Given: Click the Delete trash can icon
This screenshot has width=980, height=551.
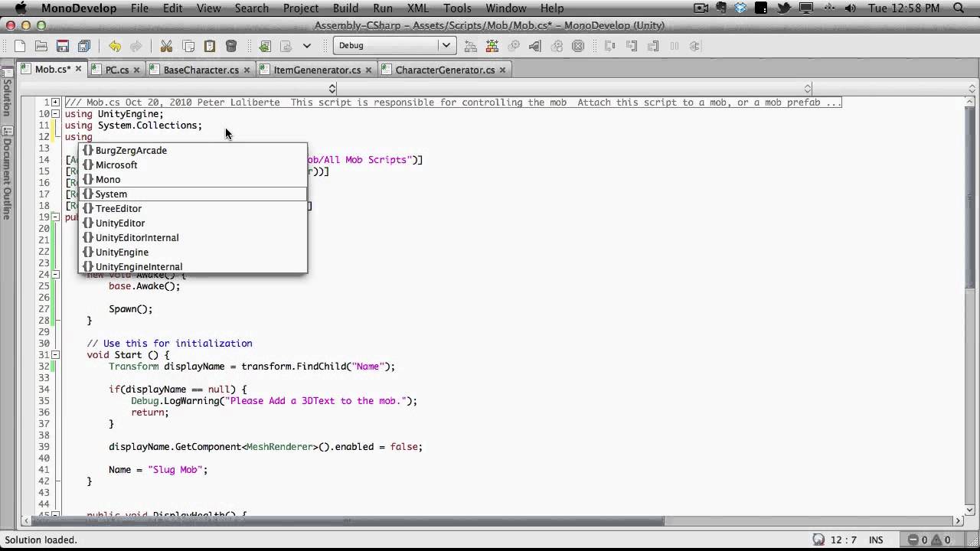Looking at the screenshot, I should pyautogui.click(x=231, y=46).
